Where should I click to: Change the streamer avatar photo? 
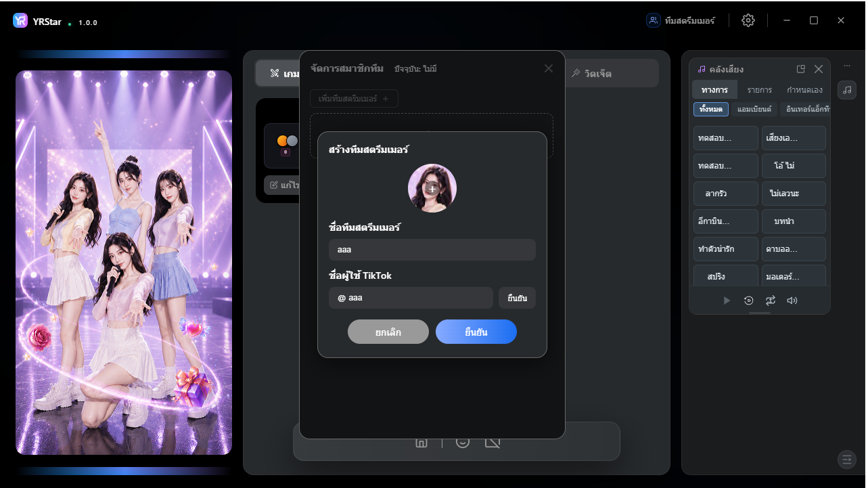(x=432, y=188)
